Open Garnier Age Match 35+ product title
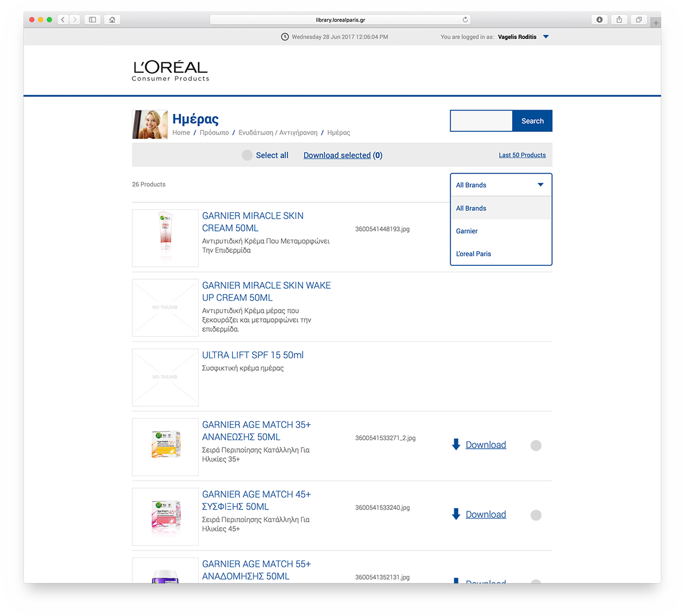The width and height of the screenshot is (684, 616). pos(256,430)
